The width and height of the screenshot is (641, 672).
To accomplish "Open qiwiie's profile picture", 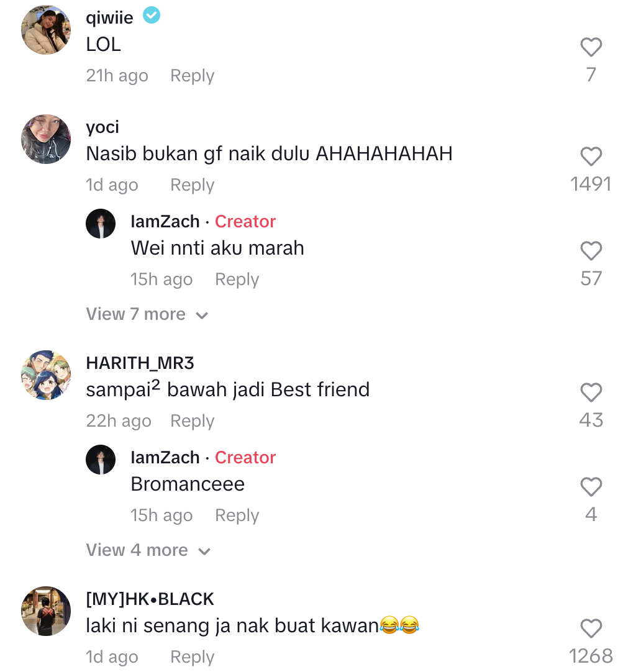I will coord(46,30).
